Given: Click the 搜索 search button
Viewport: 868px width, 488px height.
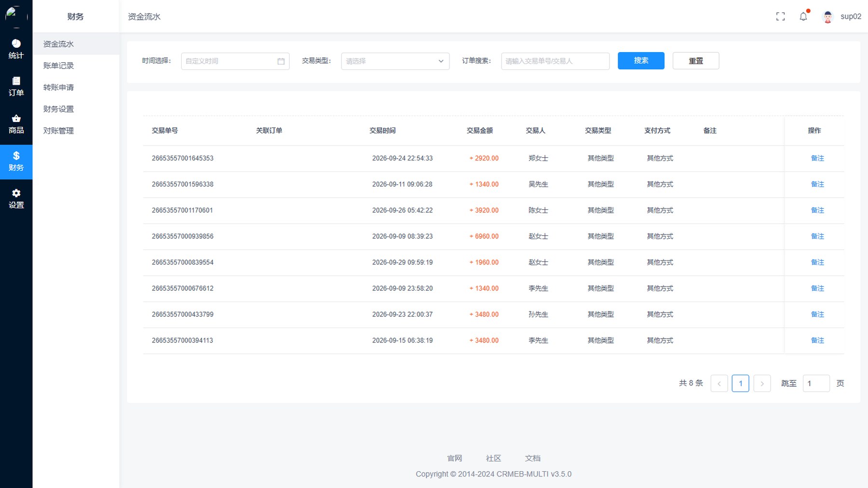Looking at the screenshot, I should click(x=641, y=61).
